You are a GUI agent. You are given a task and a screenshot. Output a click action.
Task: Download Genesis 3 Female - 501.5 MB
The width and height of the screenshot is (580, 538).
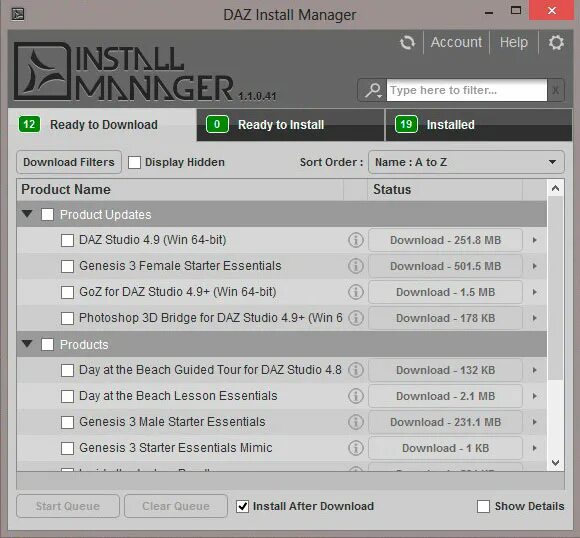pos(445,266)
